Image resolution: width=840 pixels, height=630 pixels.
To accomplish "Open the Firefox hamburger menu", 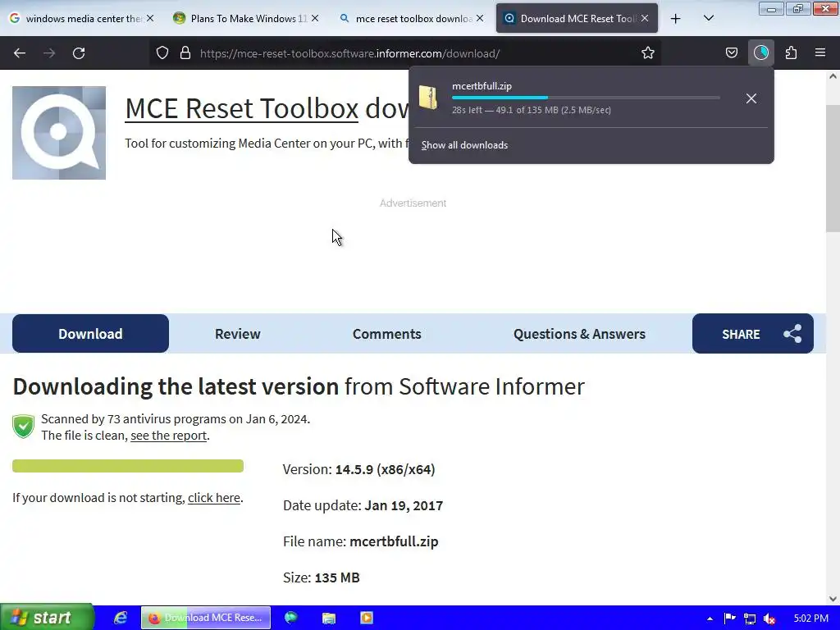I will click(x=820, y=53).
